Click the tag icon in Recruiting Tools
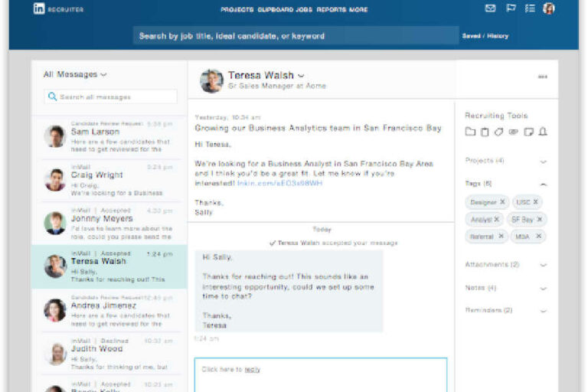Image resolution: width=588 pixels, height=392 pixels. (498, 132)
